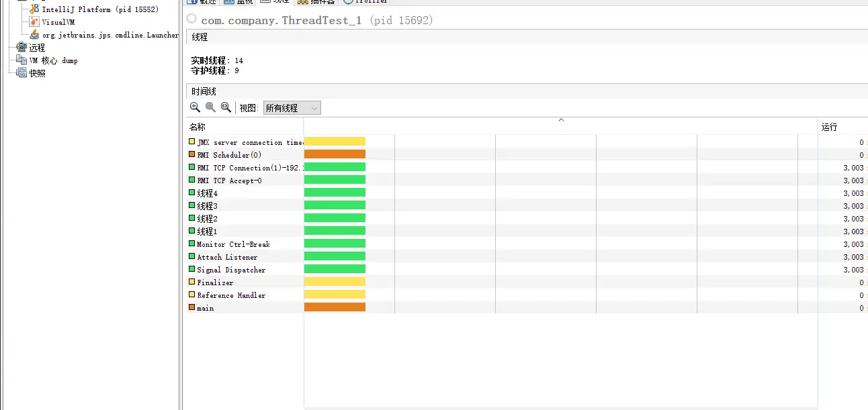The image size is (868, 410).
Task: Click the 远程 remote hosts icon
Action: [x=21, y=48]
